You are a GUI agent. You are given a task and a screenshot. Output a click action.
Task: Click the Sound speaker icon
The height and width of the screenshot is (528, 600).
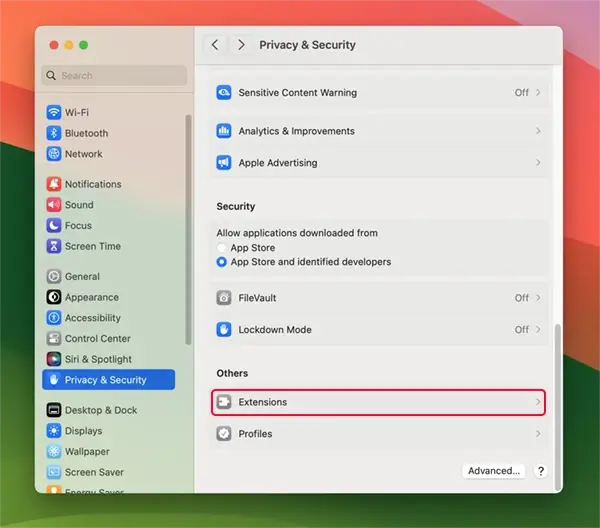point(54,205)
